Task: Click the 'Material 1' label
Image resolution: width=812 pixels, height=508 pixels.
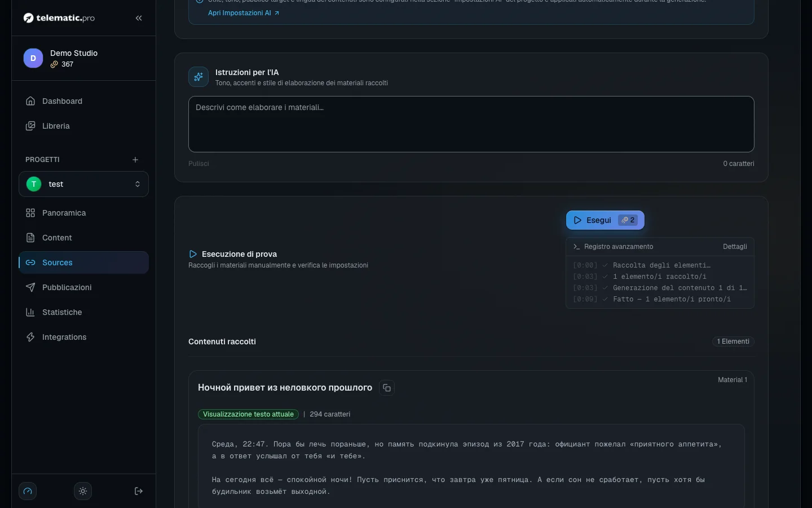Action: [732, 380]
